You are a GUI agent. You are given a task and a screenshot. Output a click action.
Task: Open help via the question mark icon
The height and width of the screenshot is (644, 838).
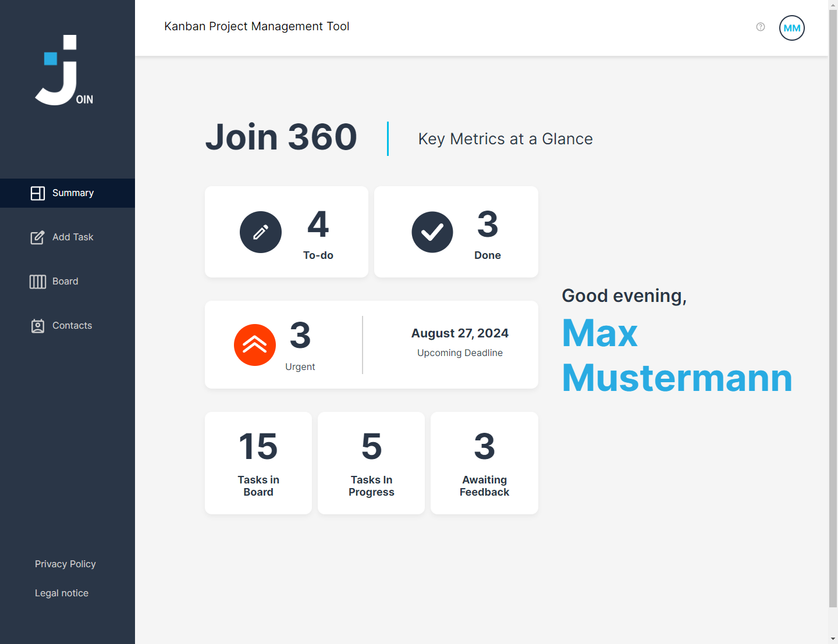point(761,27)
